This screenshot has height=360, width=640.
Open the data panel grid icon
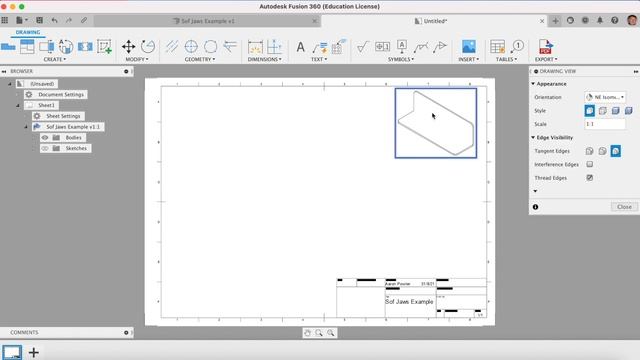[x=4, y=20]
